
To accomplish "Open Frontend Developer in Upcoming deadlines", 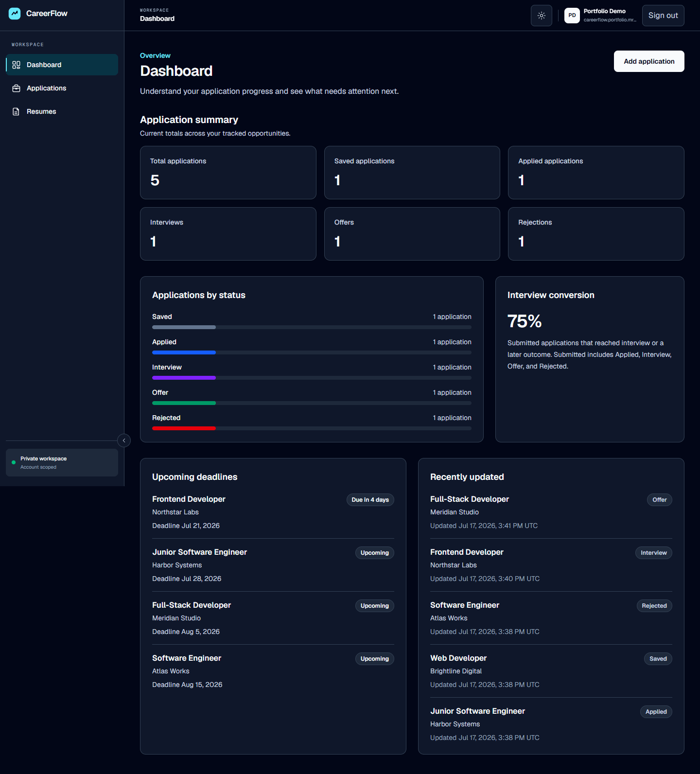I will click(189, 499).
